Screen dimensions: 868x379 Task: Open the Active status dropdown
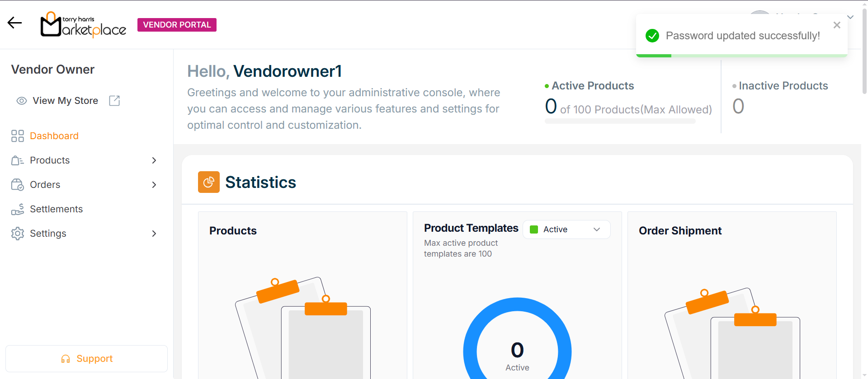(566, 229)
